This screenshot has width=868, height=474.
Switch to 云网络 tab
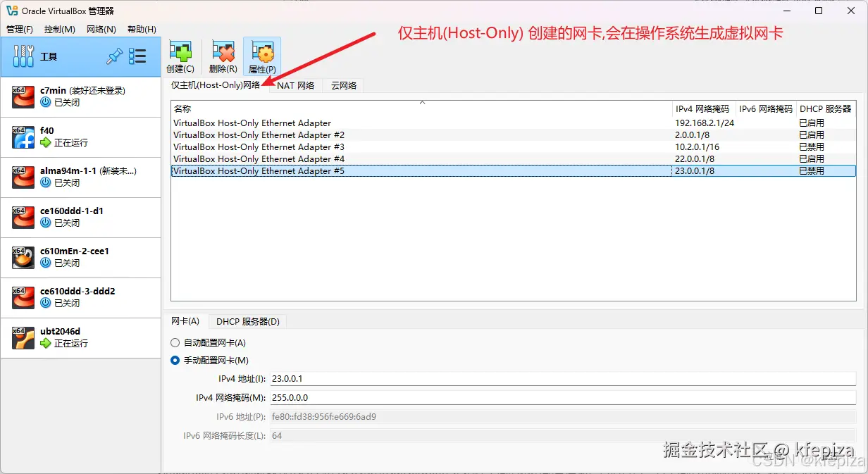(x=344, y=85)
